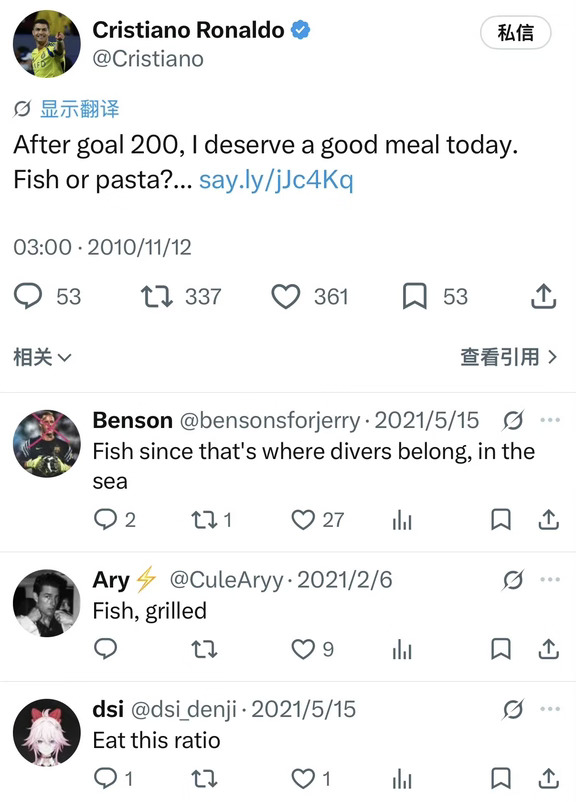The height and width of the screenshot is (802, 576).
Task: Reply to dsi's Eat this ratio comment
Action: (106, 778)
